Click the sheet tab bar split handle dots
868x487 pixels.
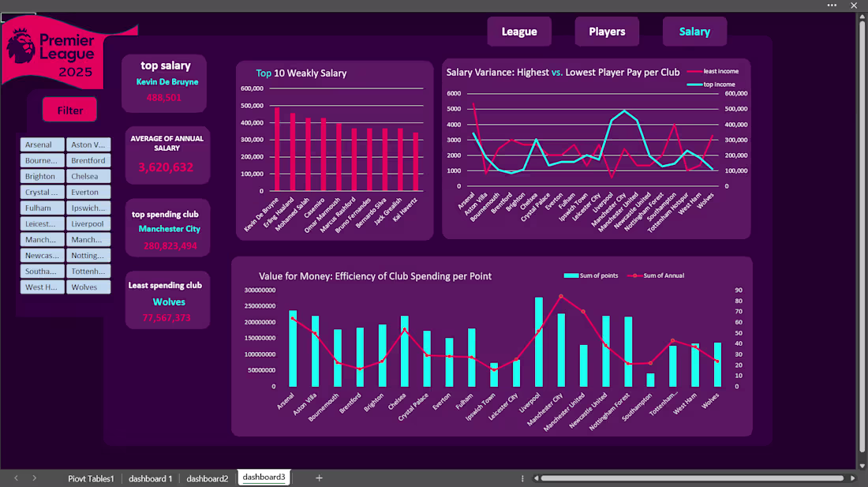pos(522,478)
